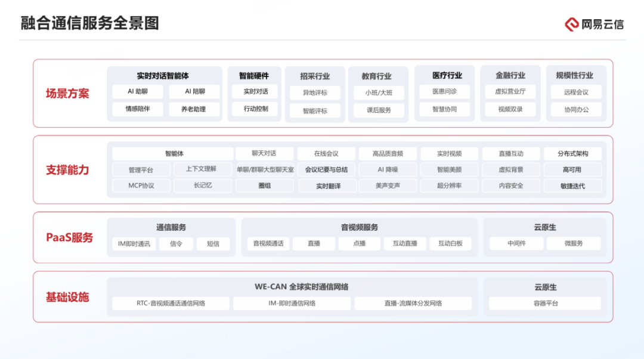The width and height of the screenshot is (644, 359).
Task: Click the 高可用 cell
Action: click(x=572, y=169)
